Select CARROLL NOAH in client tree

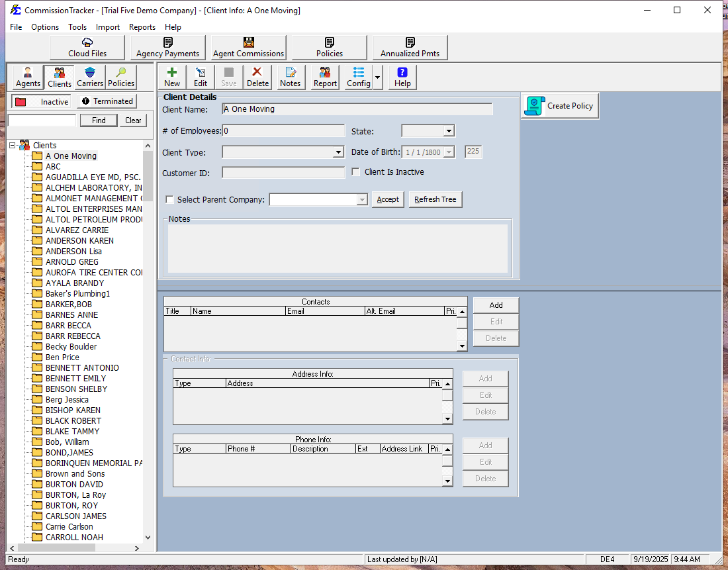(74, 538)
